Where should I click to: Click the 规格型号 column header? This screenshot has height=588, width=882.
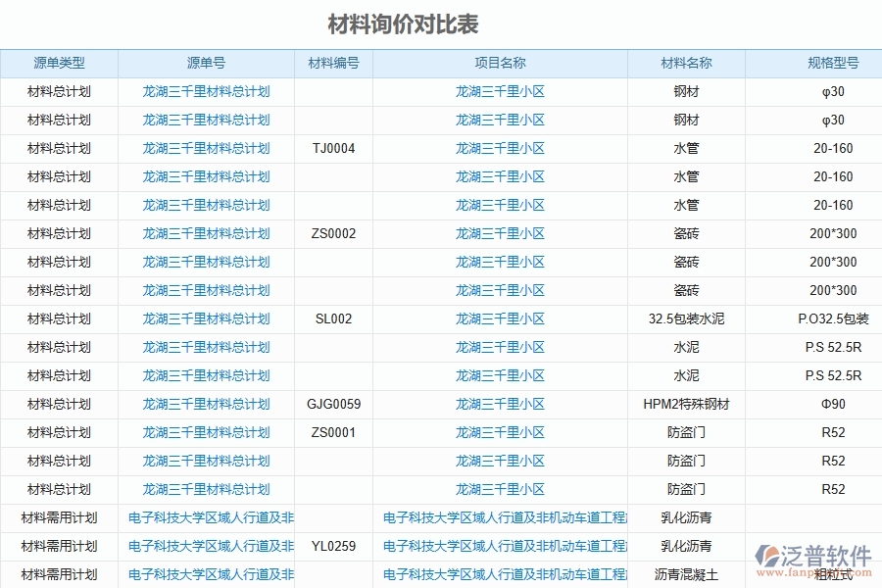click(814, 63)
